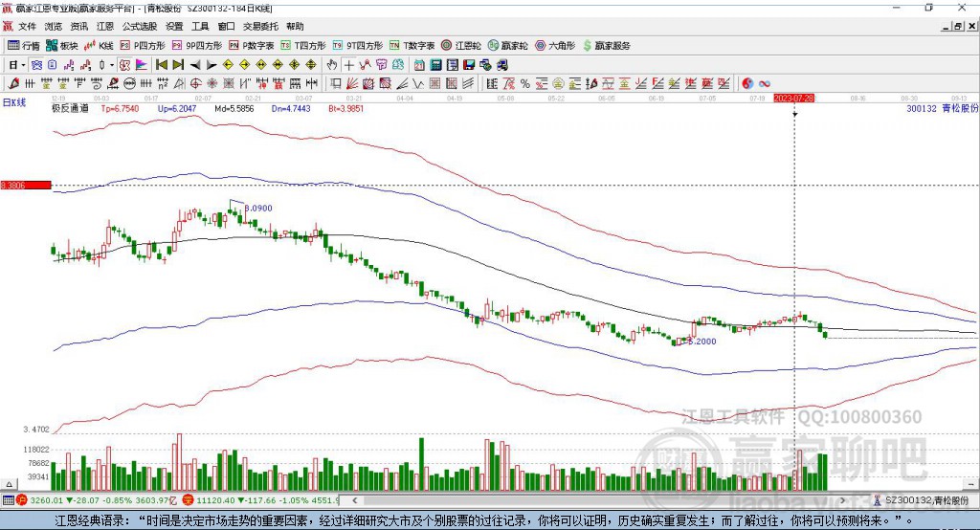Click the 5.2000 low price label
This screenshot has width=980, height=530.
click(x=702, y=342)
